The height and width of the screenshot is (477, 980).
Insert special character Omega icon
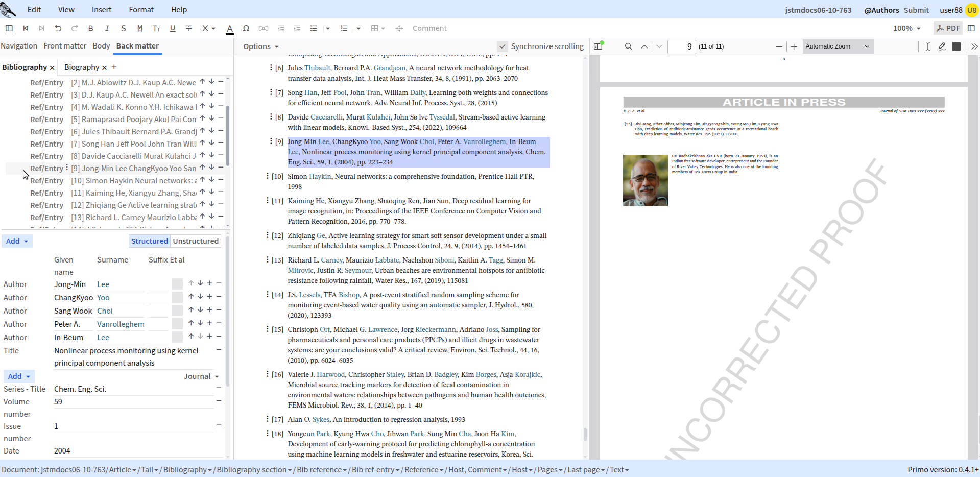246,28
